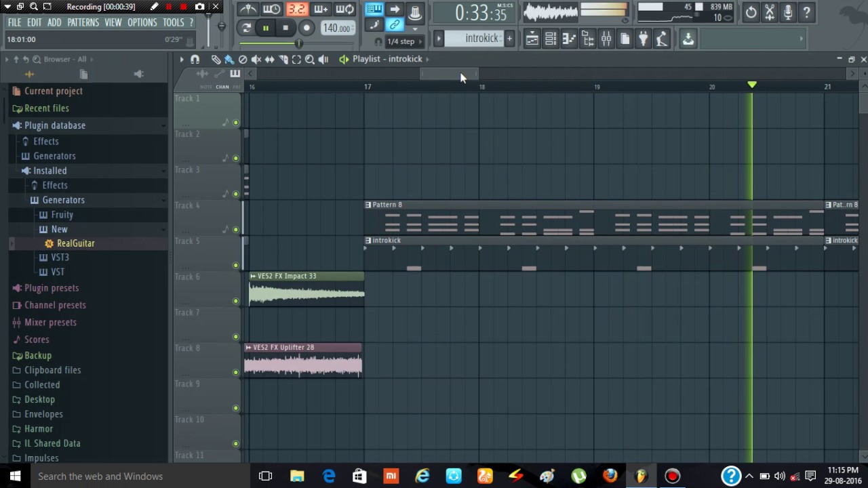Switch pattern/song mode button

click(x=246, y=28)
